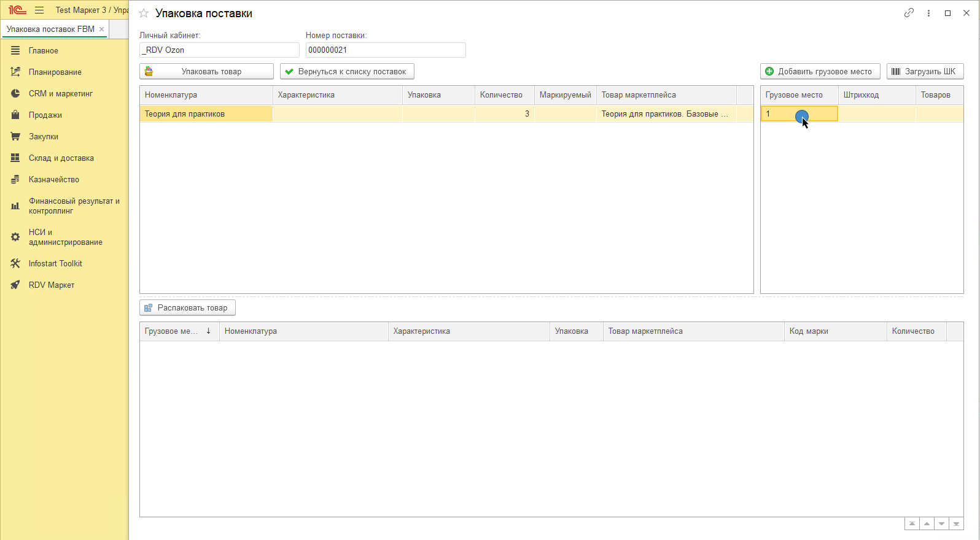Jump to last row with bottom-right arrow
The height and width of the screenshot is (540, 980).
pyautogui.click(x=956, y=524)
